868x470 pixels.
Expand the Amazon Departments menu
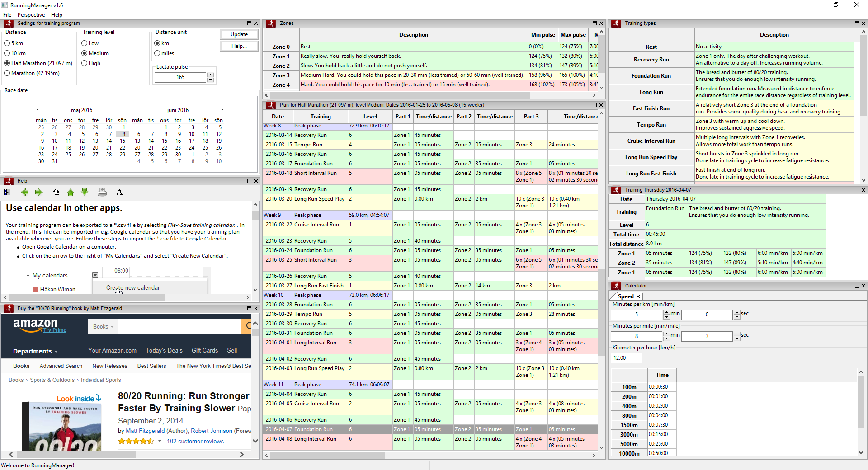click(35, 351)
